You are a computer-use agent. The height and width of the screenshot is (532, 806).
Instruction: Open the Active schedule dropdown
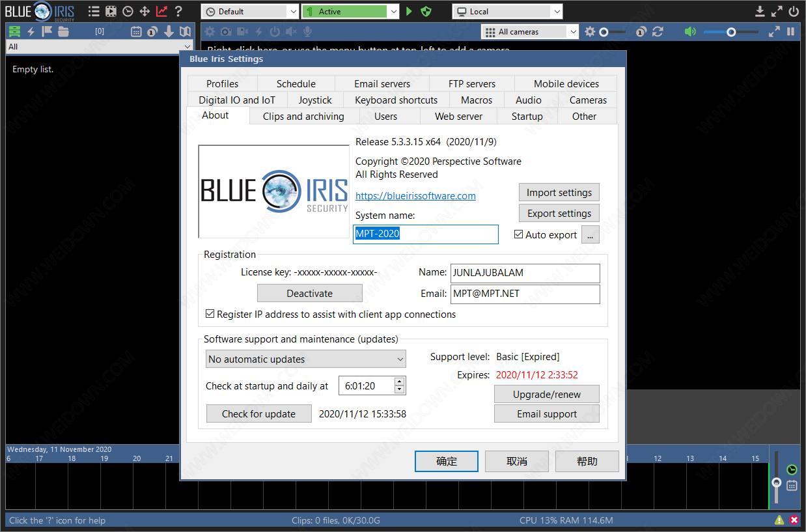coord(350,11)
